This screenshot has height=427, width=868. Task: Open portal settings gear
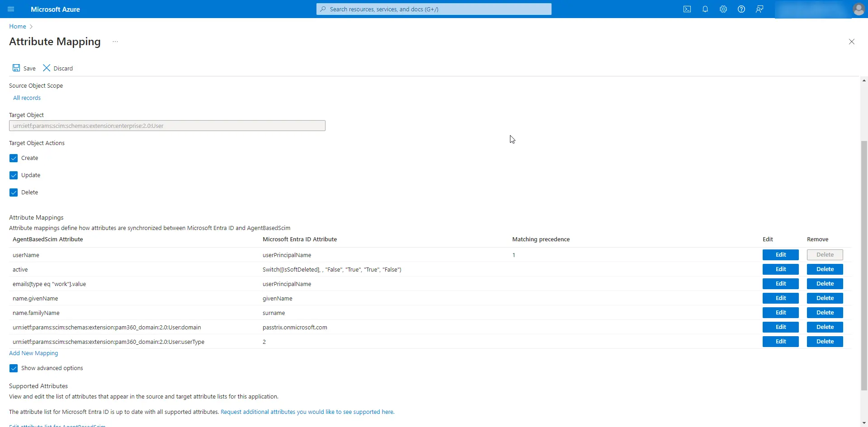click(x=723, y=9)
